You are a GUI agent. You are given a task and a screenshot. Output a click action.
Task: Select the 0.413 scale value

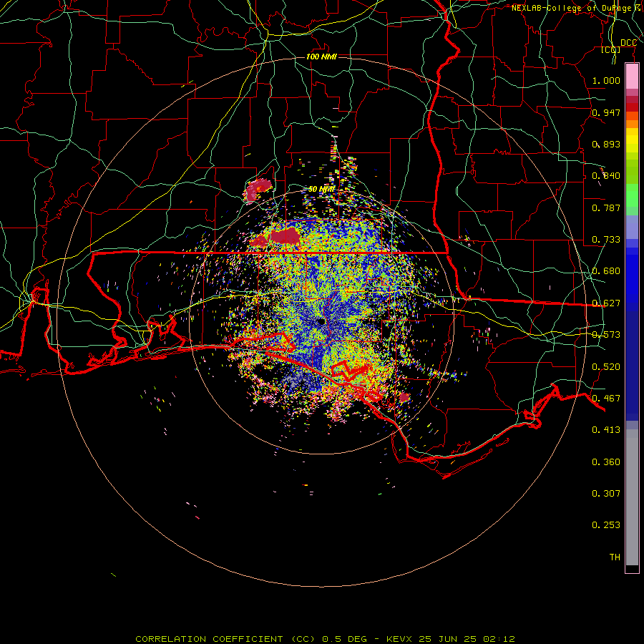point(606,430)
